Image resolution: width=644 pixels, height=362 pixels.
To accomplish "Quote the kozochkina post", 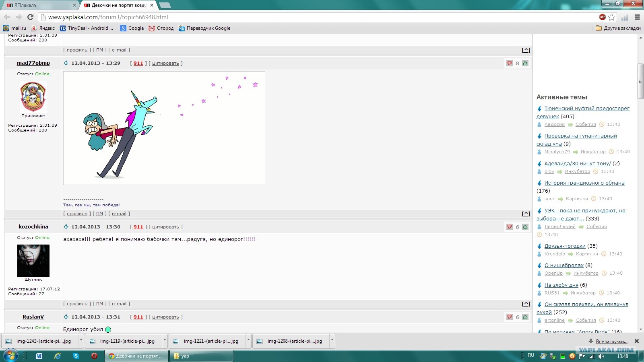I will click(165, 227).
